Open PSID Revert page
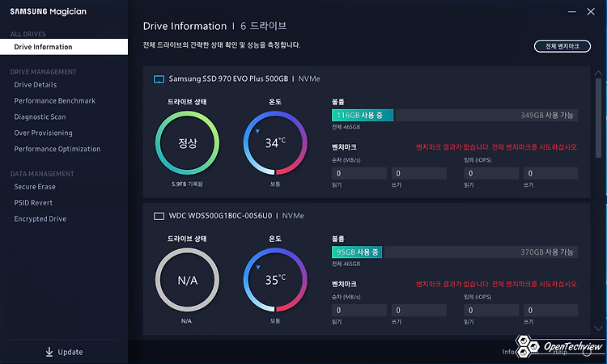The image size is (607, 364). pyautogui.click(x=33, y=203)
